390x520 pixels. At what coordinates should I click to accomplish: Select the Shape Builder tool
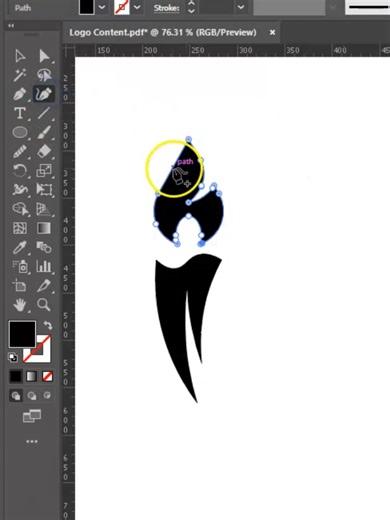[x=20, y=209]
